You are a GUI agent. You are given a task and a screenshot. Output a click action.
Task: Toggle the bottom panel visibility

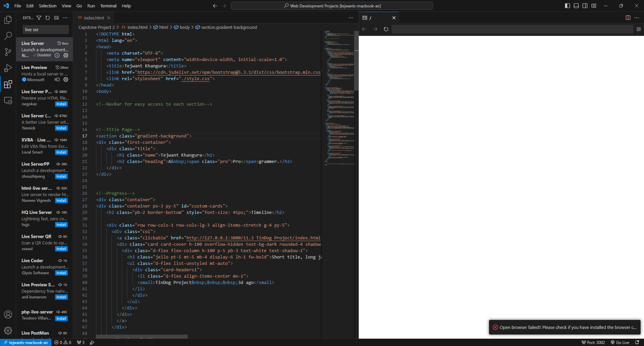(x=576, y=6)
